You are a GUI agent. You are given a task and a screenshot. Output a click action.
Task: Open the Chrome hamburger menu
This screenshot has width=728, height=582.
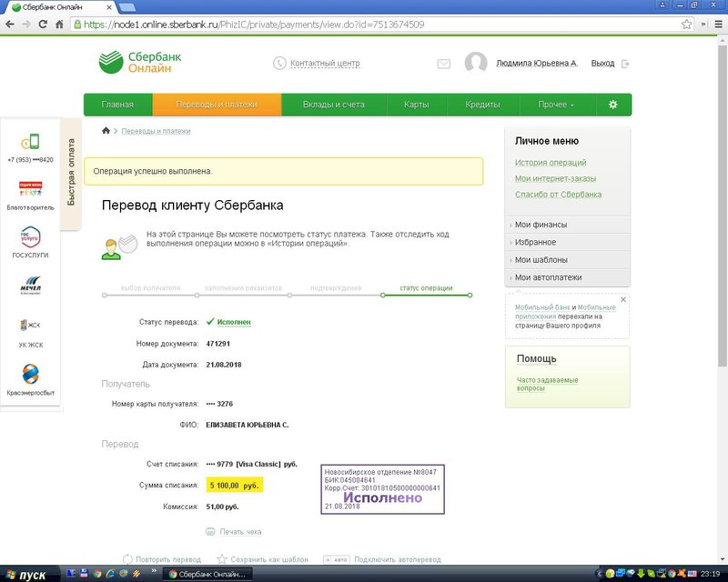click(x=718, y=25)
